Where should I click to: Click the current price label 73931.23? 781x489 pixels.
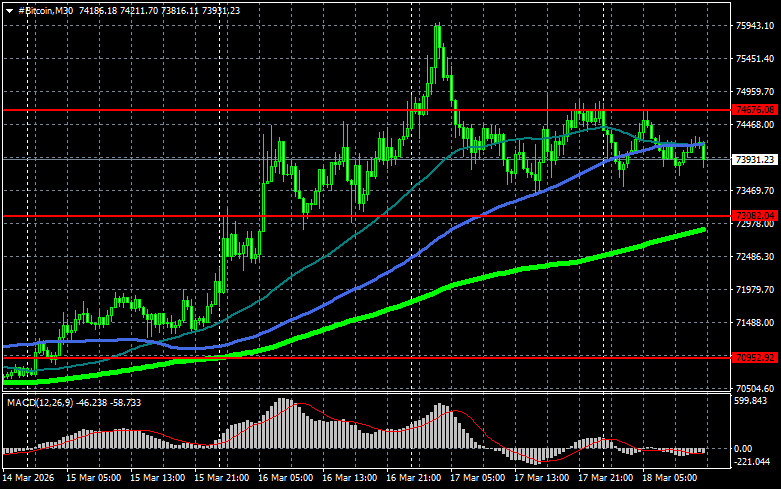755,159
